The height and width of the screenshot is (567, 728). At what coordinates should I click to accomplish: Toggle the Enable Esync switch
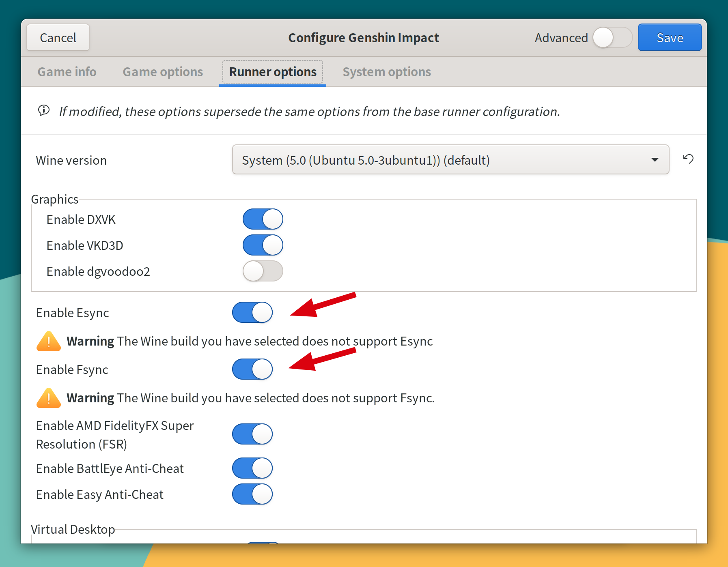point(252,312)
